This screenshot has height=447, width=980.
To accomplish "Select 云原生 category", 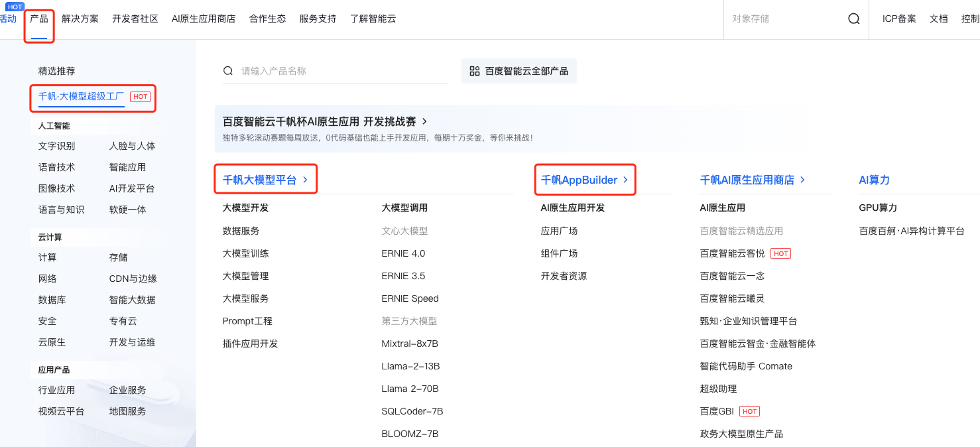I will [x=52, y=342].
